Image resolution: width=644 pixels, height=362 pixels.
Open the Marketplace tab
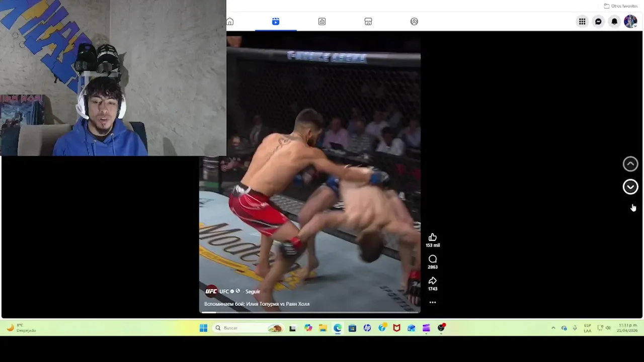coord(368,22)
